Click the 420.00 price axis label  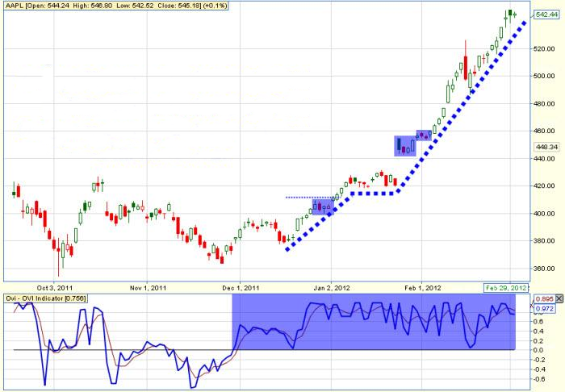click(x=544, y=186)
